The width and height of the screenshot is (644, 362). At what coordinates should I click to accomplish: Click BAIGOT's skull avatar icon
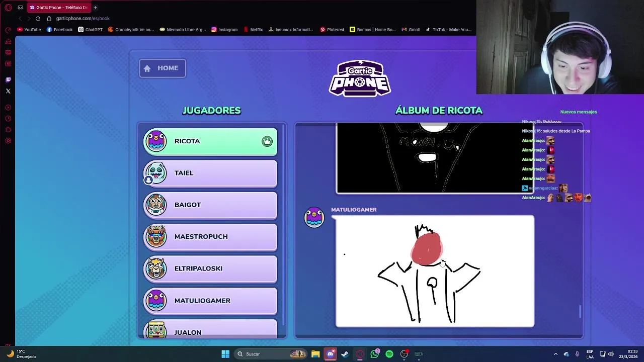click(x=156, y=205)
